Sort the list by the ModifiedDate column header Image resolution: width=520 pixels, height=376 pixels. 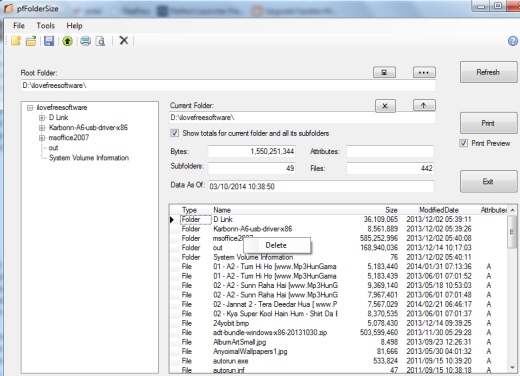439,210
